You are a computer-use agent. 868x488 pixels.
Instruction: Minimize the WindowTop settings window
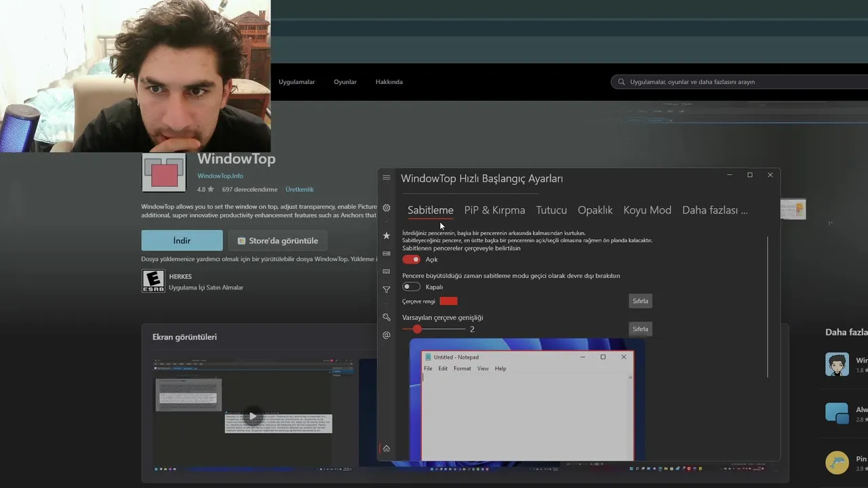pos(730,175)
